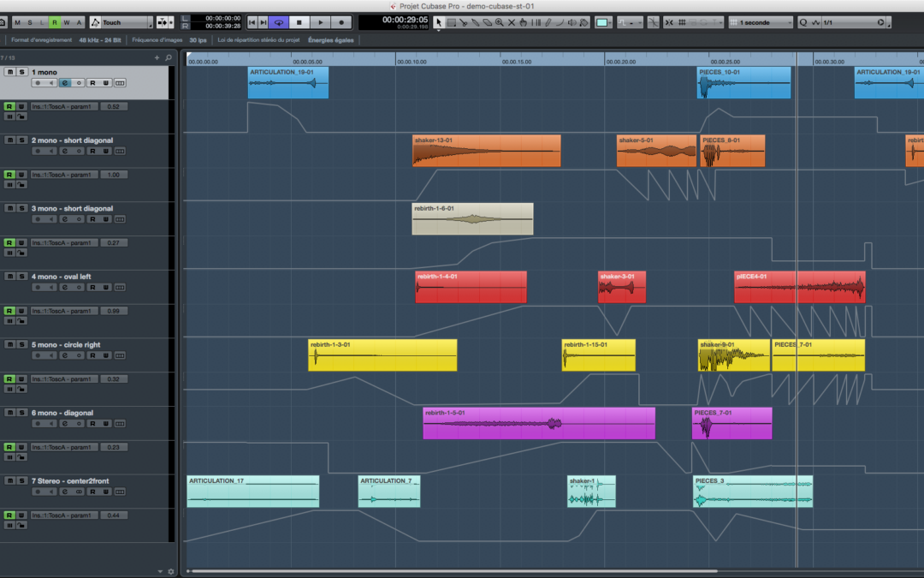
Task: Select the Mute X tool
Action: pos(512,22)
